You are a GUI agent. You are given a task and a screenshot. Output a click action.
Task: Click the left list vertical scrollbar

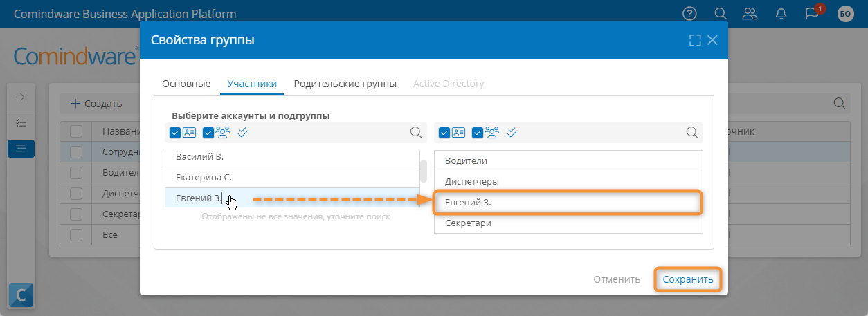click(424, 171)
